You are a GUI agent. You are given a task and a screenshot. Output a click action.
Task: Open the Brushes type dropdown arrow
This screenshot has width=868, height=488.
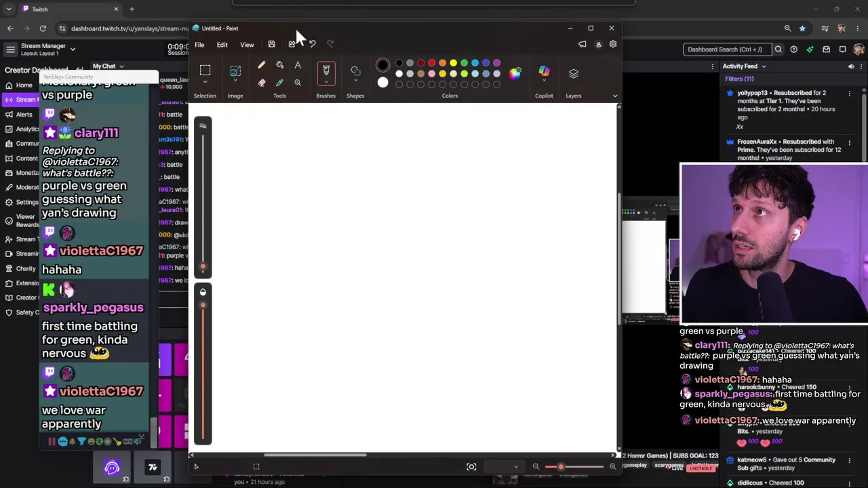click(x=326, y=82)
